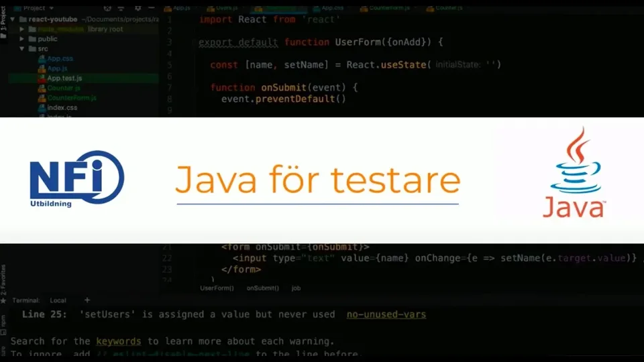
Task: Select the react-youtube project root
Action: pos(52,19)
